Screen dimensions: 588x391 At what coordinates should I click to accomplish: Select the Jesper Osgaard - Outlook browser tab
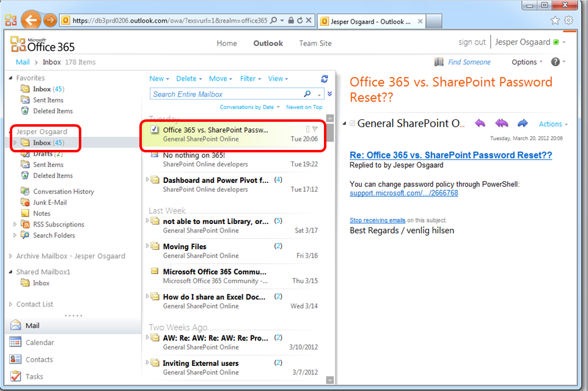coord(370,21)
